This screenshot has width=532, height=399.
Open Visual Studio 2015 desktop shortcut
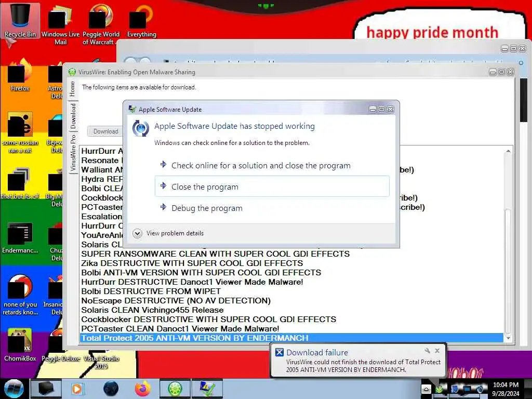tap(101, 361)
